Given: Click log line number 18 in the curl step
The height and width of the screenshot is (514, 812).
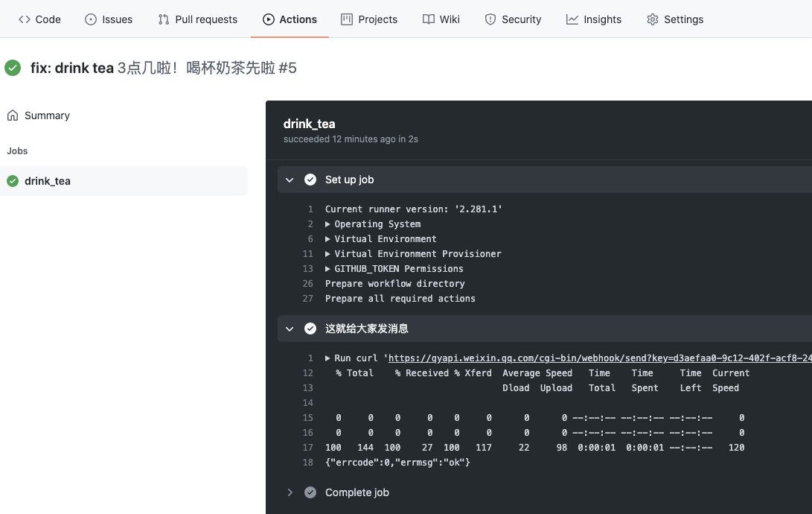Looking at the screenshot, I should [307, 462].
